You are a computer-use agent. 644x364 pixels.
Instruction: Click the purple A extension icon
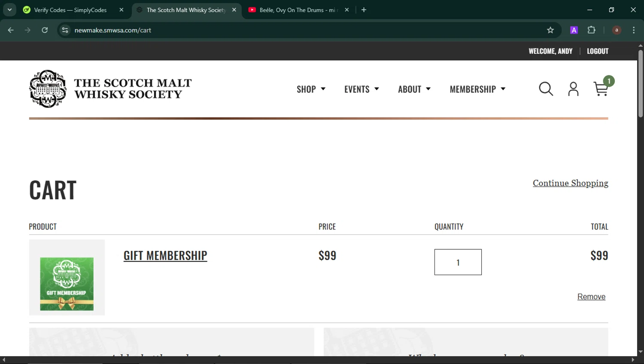click(x=574, y=30)
